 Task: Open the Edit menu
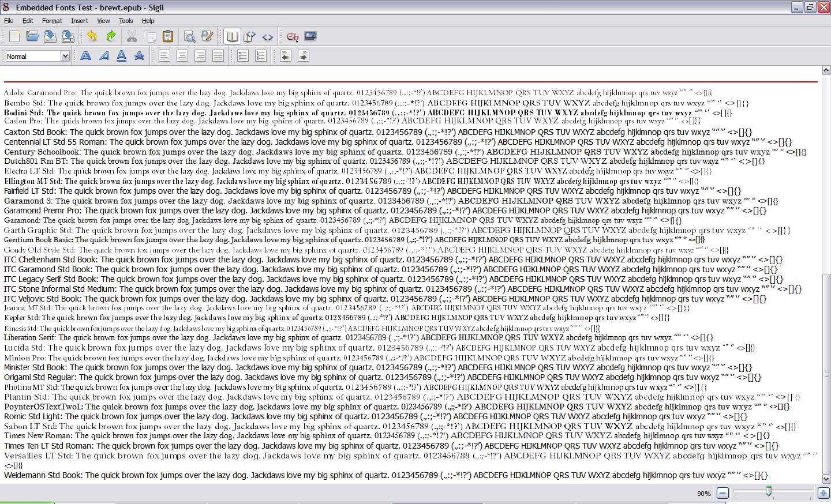28,21
